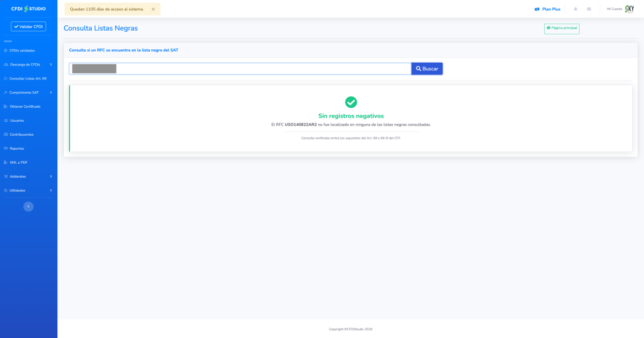Image resolution: width=644 pixels, height=338 pixels.
Task: Click the 'Consulta si un RFC' card header
Action: 123,50
